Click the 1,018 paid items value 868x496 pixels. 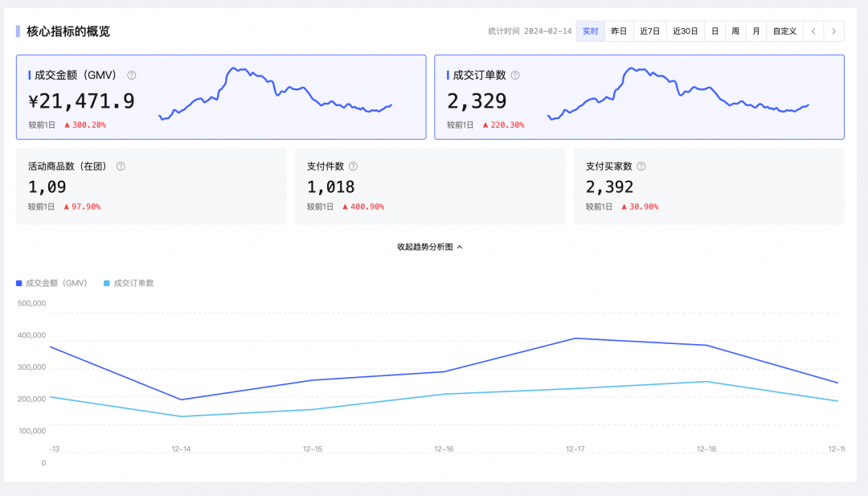(x=330, y=187)
